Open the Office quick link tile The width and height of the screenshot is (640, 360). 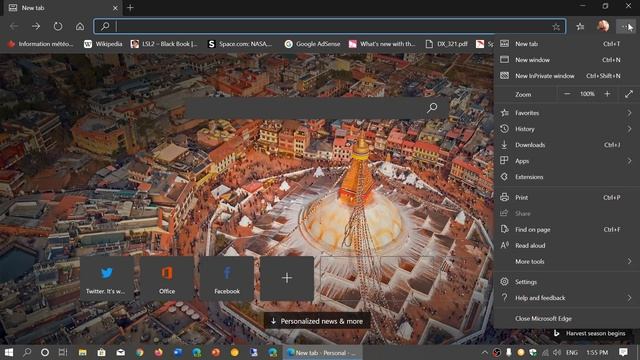167,279
